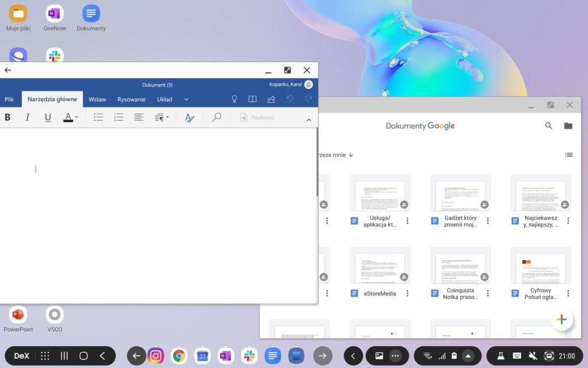Undo the last action in Word
Image resolution: width=588 pixels, height=368 pixels.
[290, 98]
